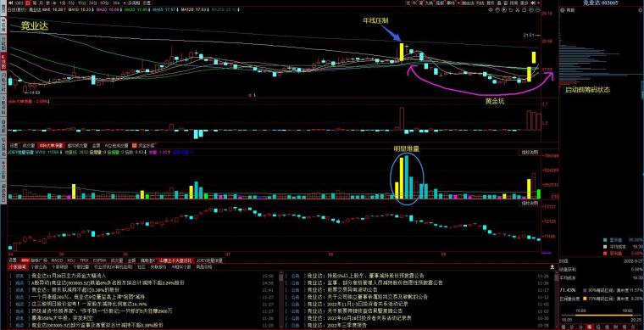Click the scissors icon in chart toolbar

518,10
